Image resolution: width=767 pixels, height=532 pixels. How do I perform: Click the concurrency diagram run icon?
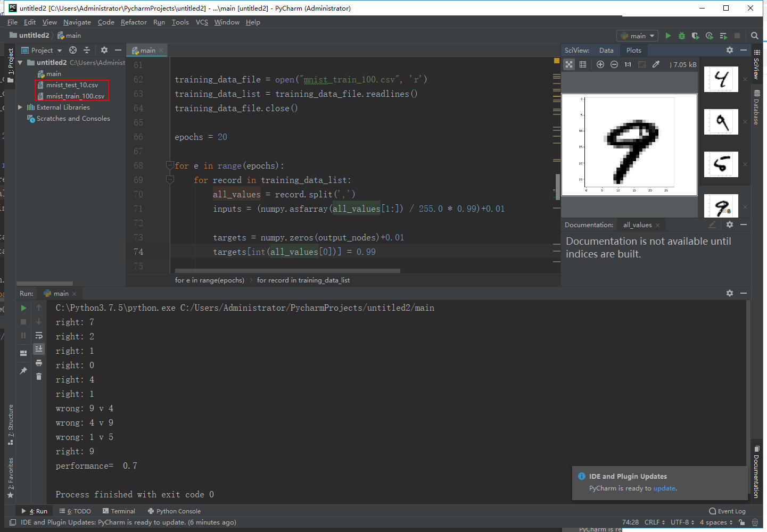[x=723, y=36]
